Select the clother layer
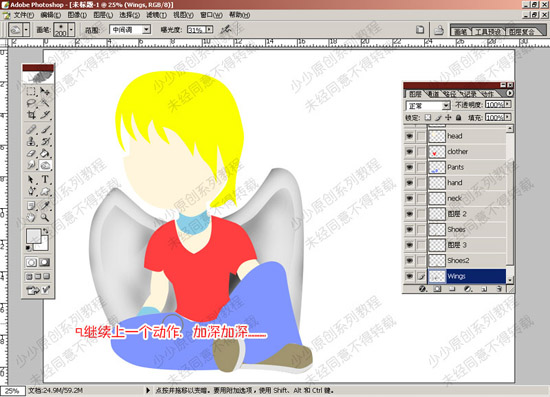The image size is (550, 397). pos(466,152)
